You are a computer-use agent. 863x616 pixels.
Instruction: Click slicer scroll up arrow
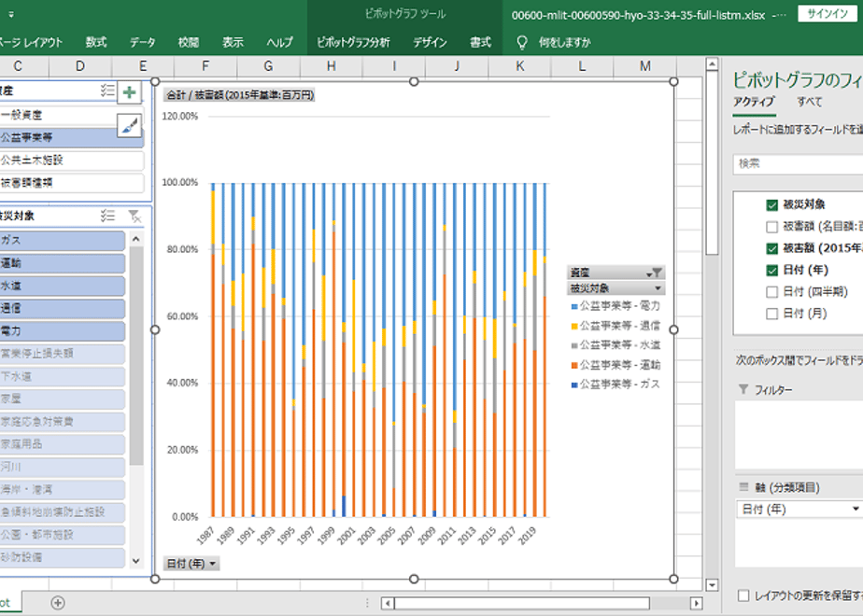coord(136,239)
